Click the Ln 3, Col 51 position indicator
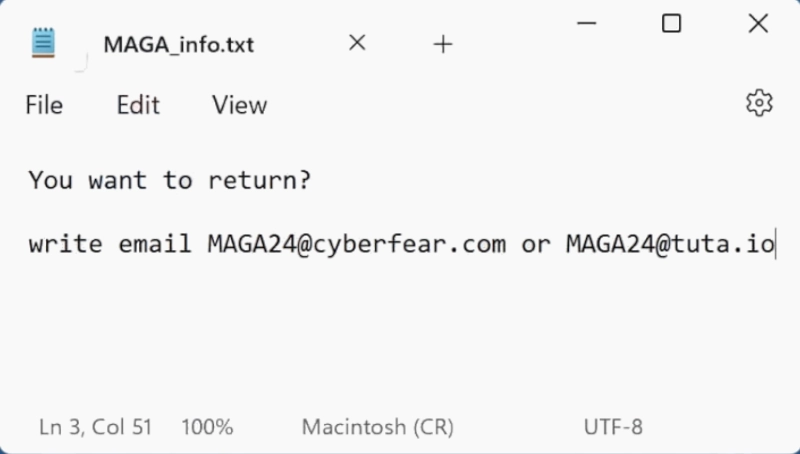This screenshot has height=454, width=800. (96, 427)
